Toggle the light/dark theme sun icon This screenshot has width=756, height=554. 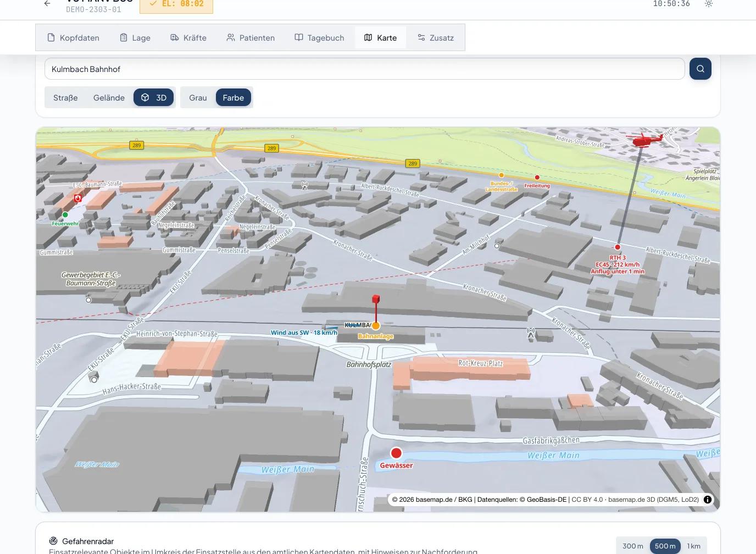coord(709,4)
